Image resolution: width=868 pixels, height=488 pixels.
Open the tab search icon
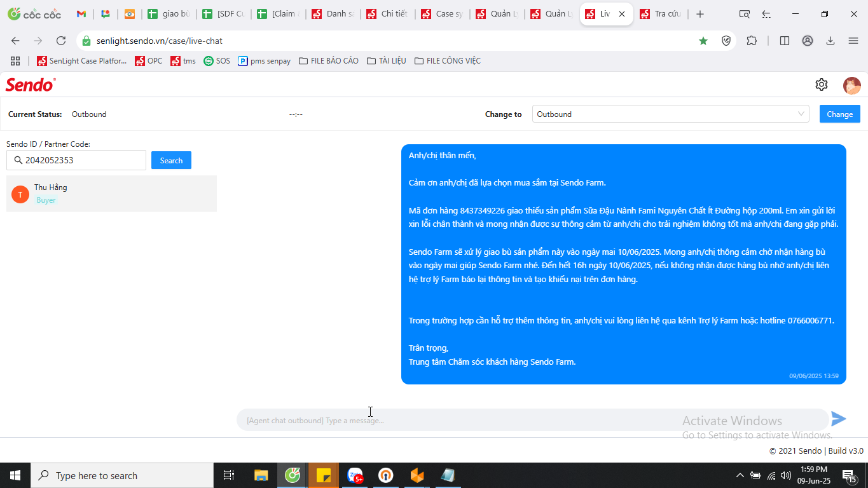tap(745, 14)
